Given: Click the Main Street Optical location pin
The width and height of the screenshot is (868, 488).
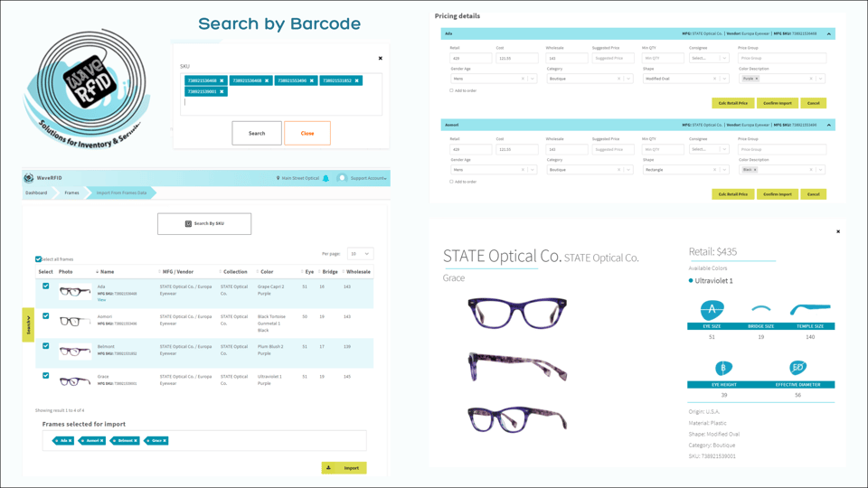Looking at the screenshot, I should tap(278, 178).
